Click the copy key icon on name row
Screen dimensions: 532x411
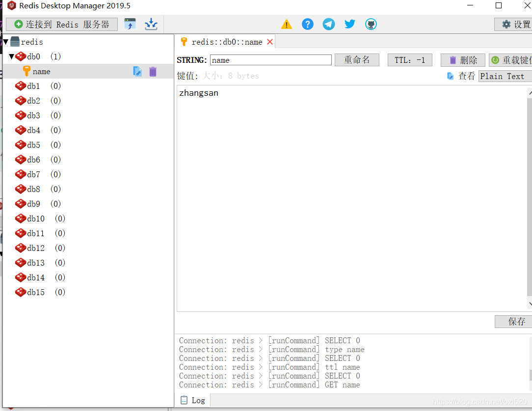click(137, 71)
